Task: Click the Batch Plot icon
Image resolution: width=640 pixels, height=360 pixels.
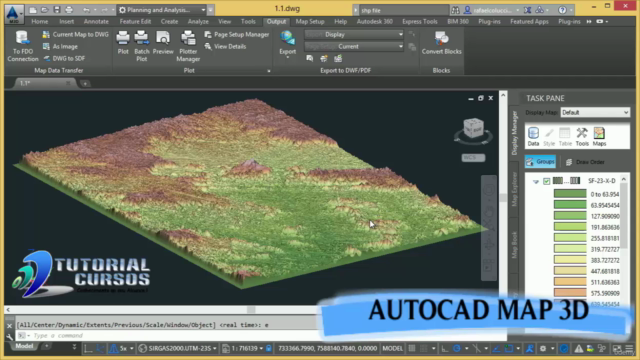Action: [x=142, y=46]
